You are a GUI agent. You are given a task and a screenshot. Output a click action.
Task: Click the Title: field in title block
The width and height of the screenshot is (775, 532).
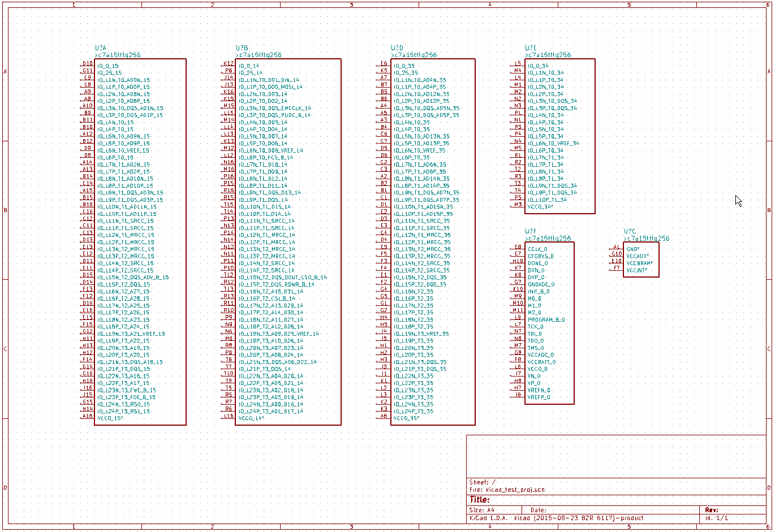click(x=480, y=500)
